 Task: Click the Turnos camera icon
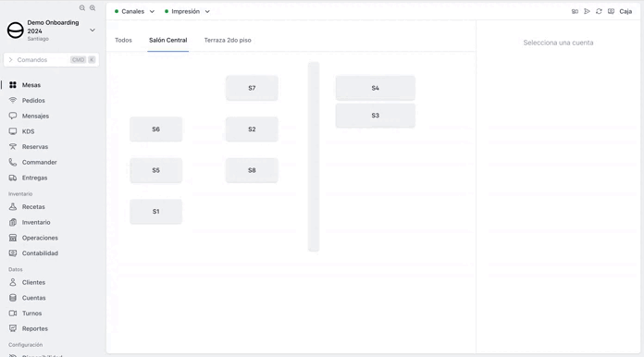(x=13, y=314)
